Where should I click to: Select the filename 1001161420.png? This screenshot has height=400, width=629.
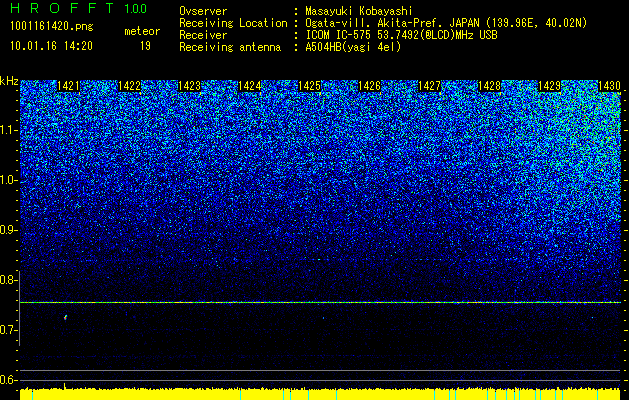[x=52, y=26]
